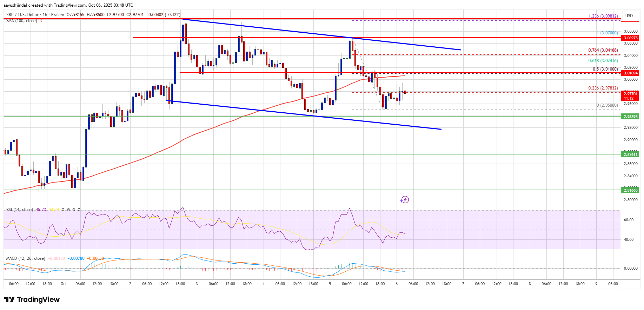Viewport: 644px width, 310px height.
Task: Click the green 2.81665 price tag
Action: (630, 190)
